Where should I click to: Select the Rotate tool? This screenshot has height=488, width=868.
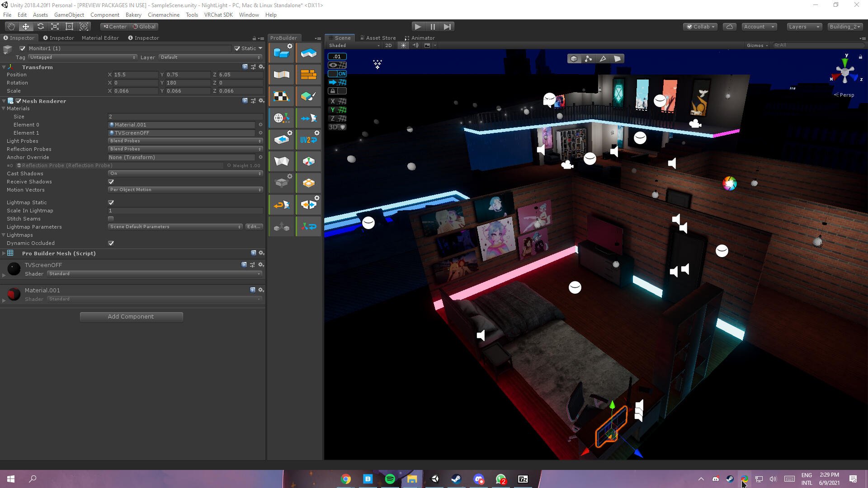coord(40,27)
